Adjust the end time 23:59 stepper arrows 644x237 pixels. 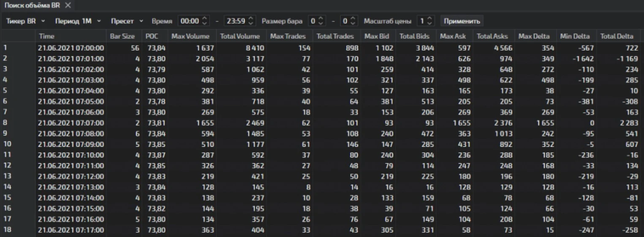pos(251,21)
